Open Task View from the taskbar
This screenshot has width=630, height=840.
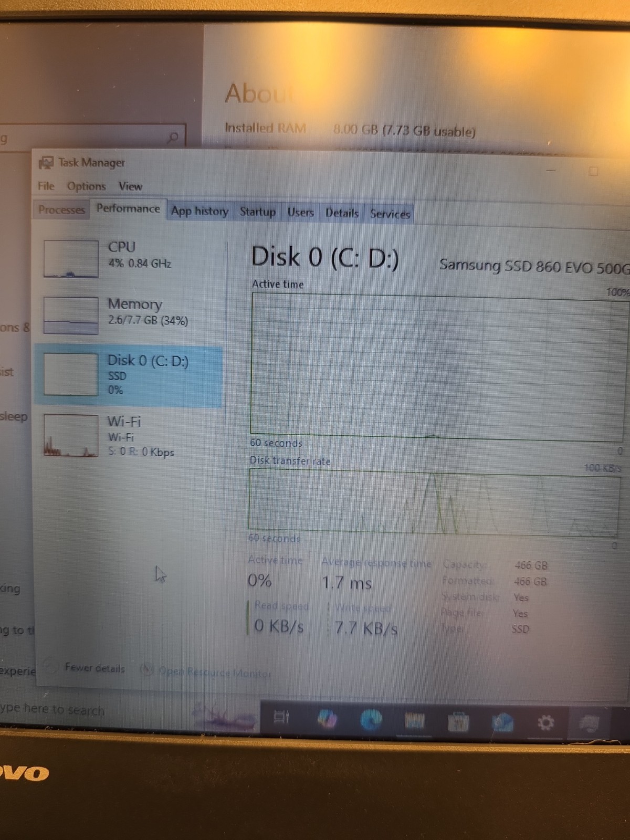click(281, 717)
